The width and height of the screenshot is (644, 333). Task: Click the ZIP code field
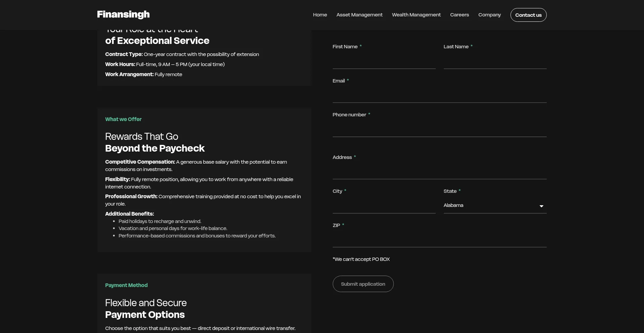[439, 240]
